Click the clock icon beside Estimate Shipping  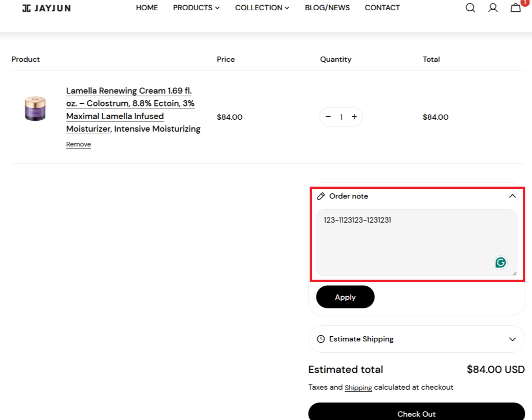point(321,339)
